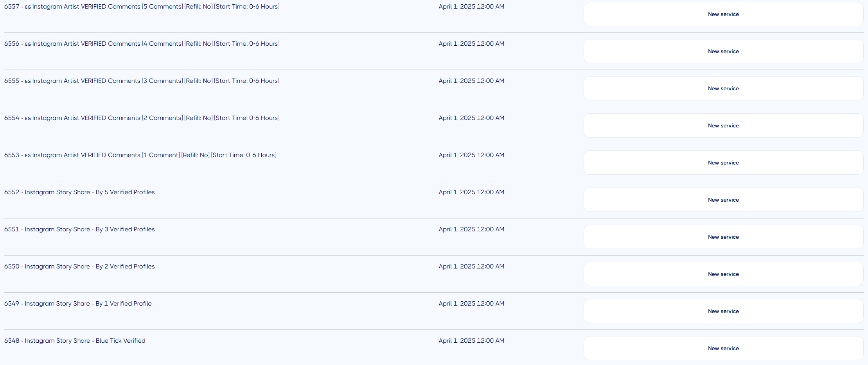Select Story Share Blue Tick Verified entry
Viewport: 868px width, 365px height.
tap(75, 341)
